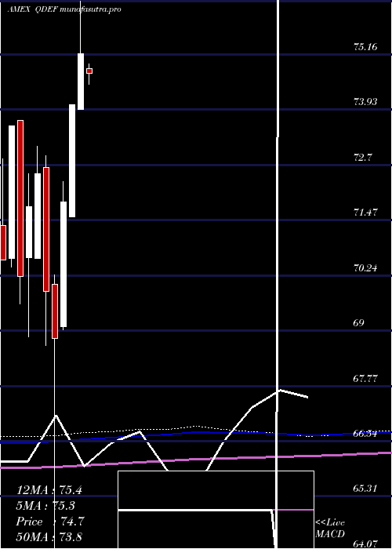Click the 69 price axis label
This screenshot has height=549, width=392.
(359, 323)
